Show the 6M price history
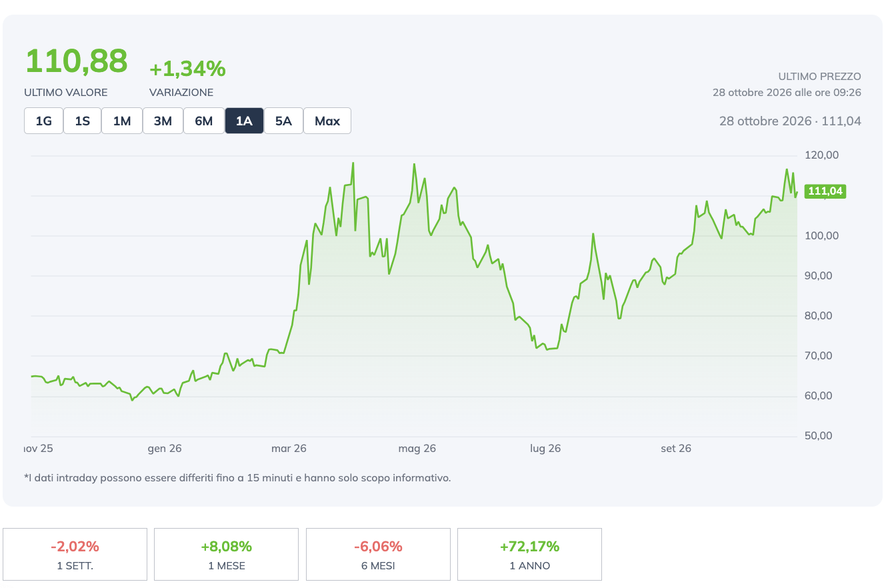 coord(204,121)
